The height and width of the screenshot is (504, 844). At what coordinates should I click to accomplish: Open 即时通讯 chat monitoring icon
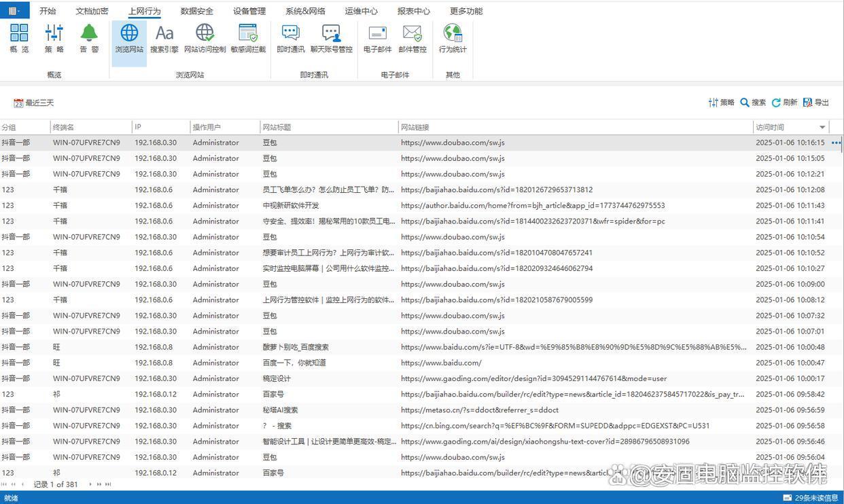click(290, 38)
